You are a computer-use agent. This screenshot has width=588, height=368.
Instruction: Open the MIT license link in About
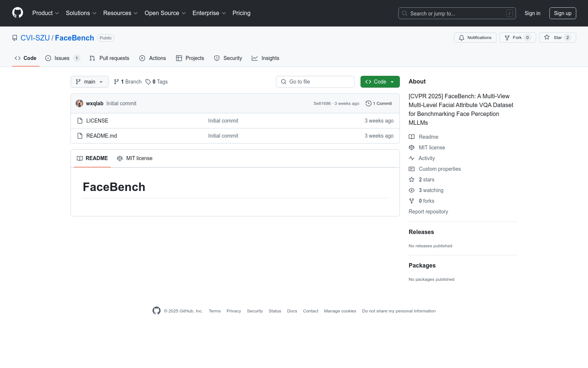(427, 148)
